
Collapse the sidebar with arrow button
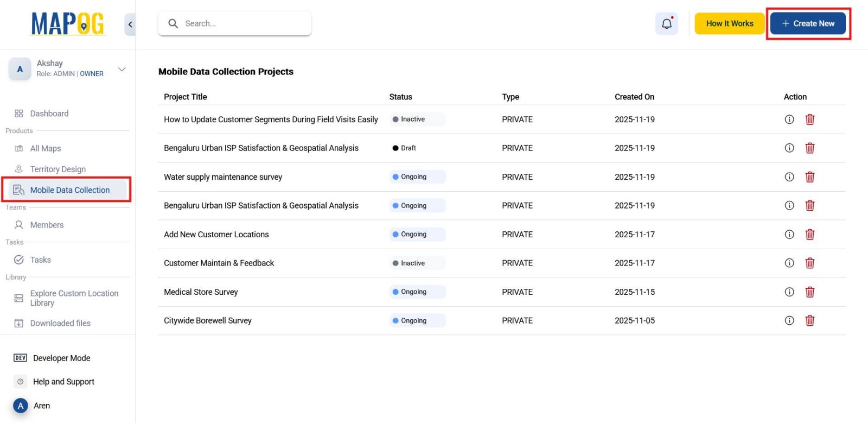[130, 24]
